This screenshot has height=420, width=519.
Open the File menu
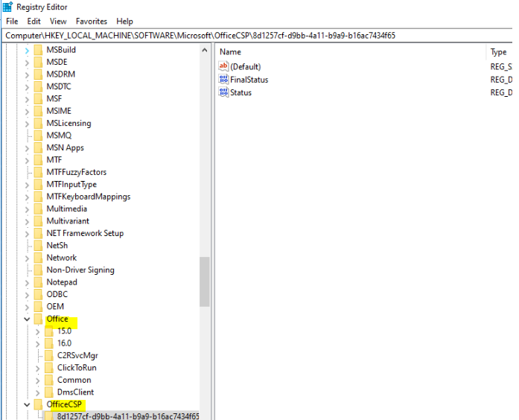click(12, 21)
